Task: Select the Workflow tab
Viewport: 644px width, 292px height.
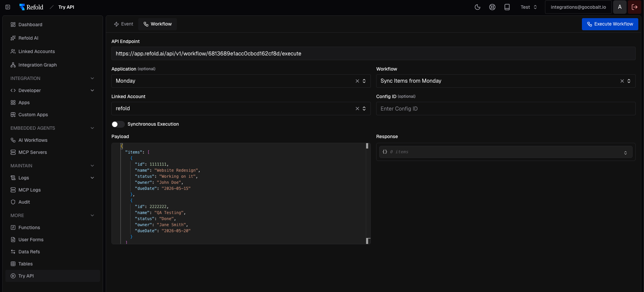Action: (x=157, y=24)
